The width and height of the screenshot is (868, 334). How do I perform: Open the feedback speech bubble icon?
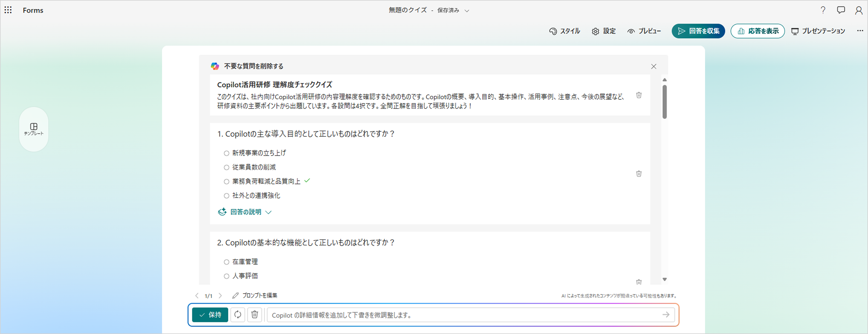[841, 10]
